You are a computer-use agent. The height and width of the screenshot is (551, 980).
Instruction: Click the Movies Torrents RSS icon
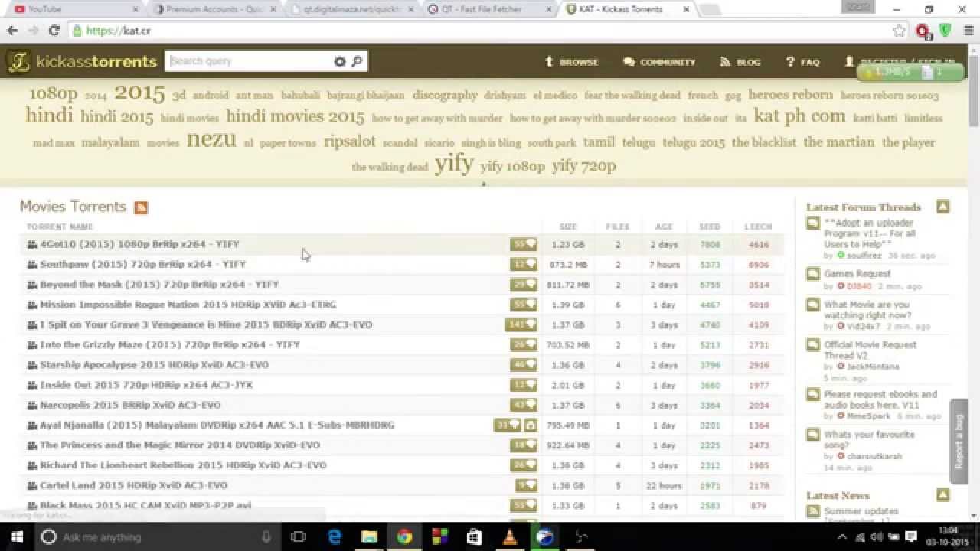pos(141,207)
